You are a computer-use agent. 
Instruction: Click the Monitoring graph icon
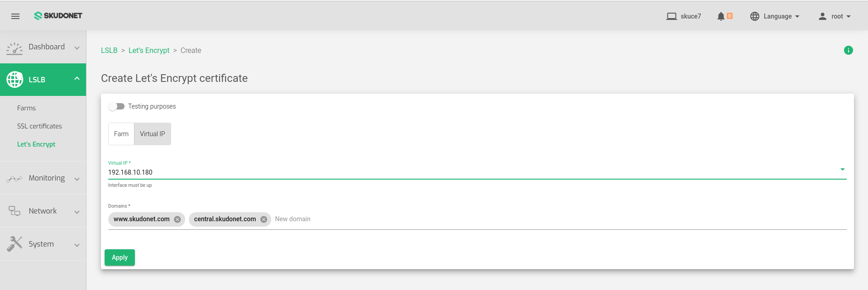click(14, 178)
